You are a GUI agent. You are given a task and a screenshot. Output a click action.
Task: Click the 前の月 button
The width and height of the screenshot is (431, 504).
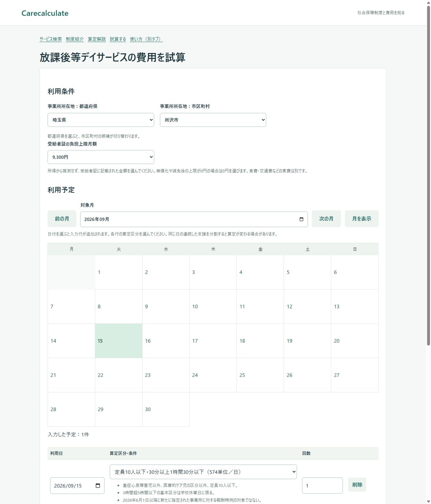tap(62, 219)
